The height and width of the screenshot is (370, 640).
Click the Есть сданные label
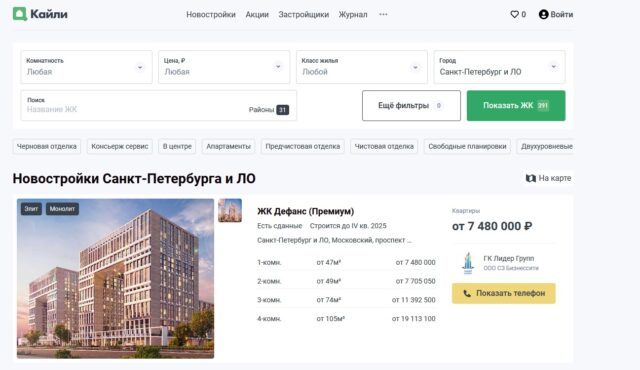click(280, 226)
